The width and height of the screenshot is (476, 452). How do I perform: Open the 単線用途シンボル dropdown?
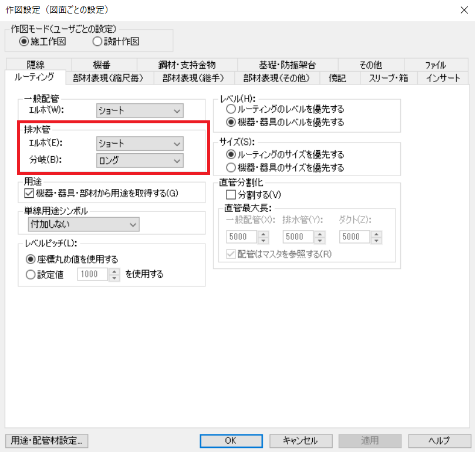[x=84, y=224]
